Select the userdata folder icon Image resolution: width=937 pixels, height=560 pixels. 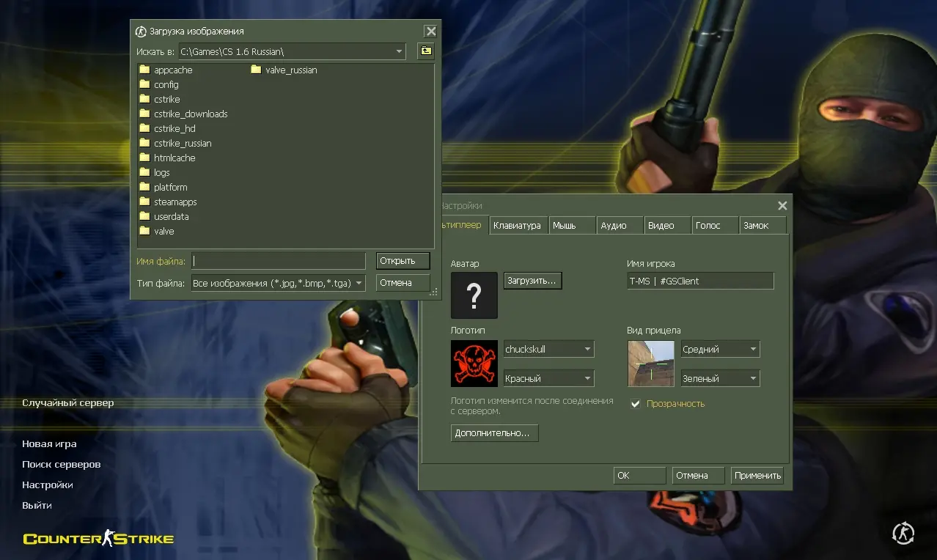(x=144, y=216)
